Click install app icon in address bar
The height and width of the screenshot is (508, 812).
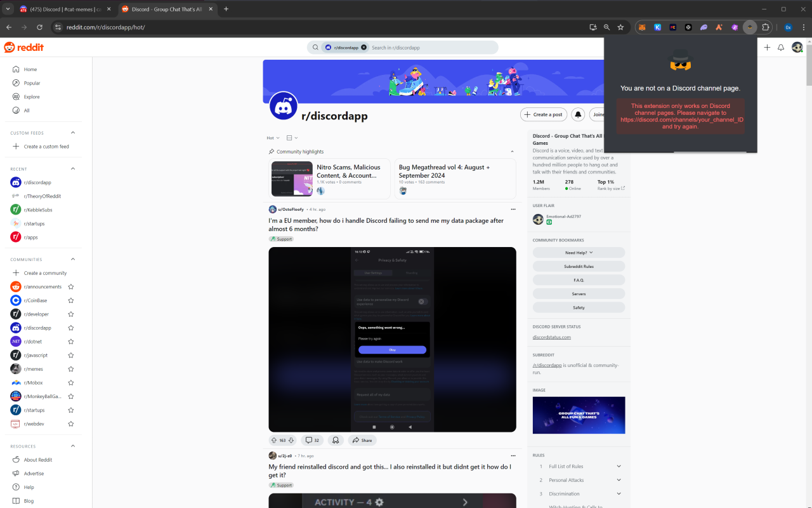pos(593,27)
